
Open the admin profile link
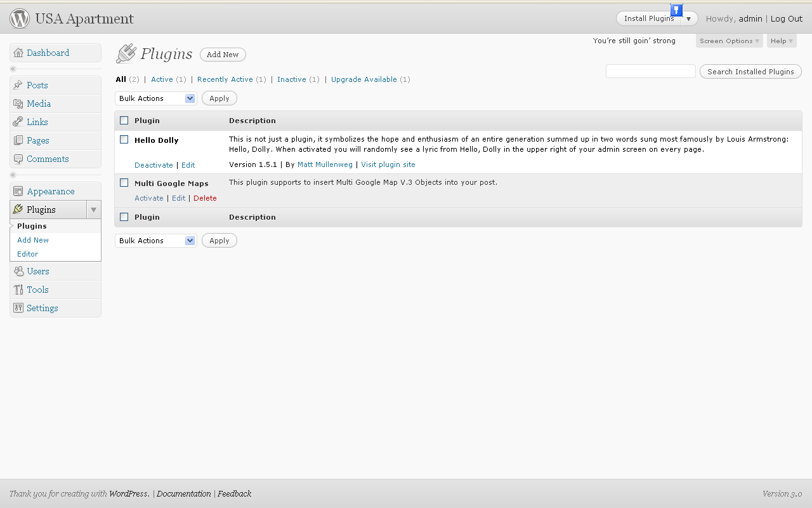coord(750,19)
